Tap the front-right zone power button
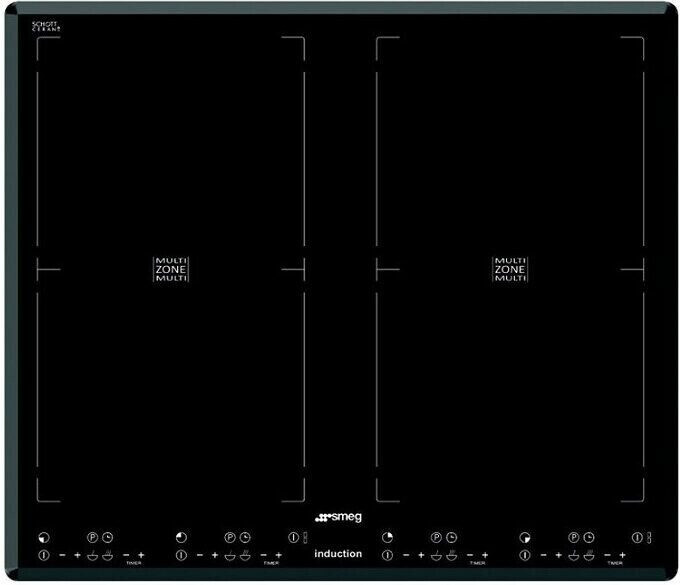Image resolution: width=680 pixels, height=585 pixels. 525,555
